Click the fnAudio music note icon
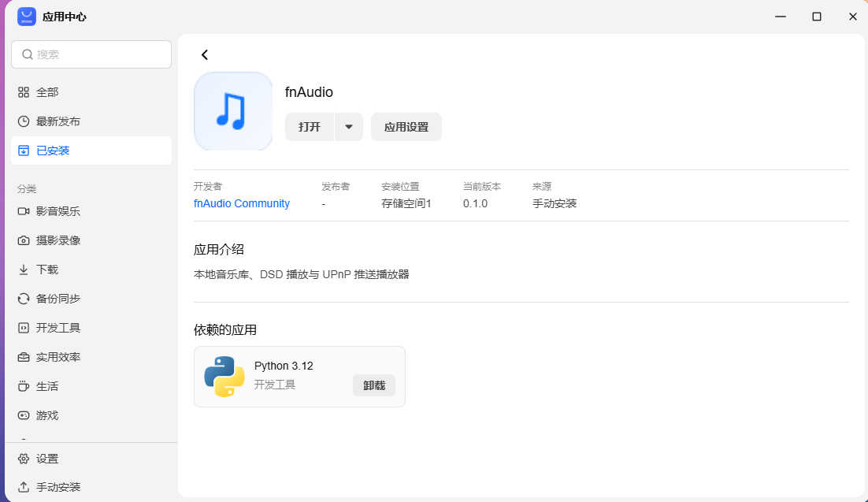Viewport: 868px width, 502px height. tap(233, 111)
